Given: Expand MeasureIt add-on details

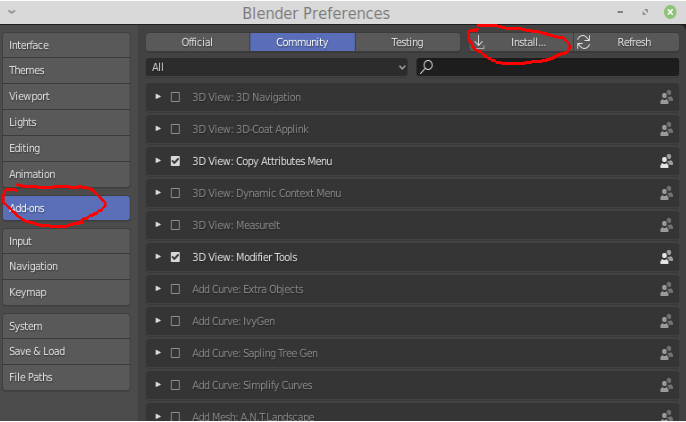Looking at the screenshot, I should click(158, 224).
